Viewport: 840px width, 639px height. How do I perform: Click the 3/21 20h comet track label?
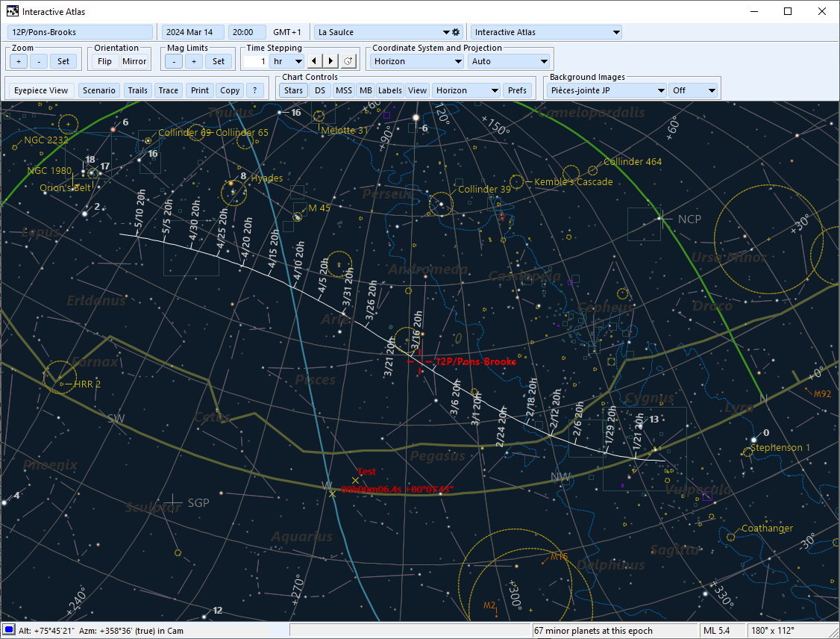pyautogui.click(x=389, y=357)
